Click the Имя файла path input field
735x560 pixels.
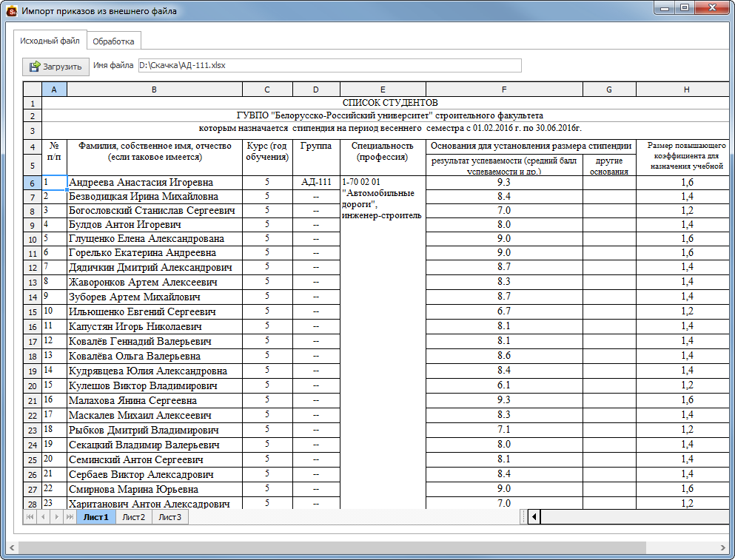(330, 66)
